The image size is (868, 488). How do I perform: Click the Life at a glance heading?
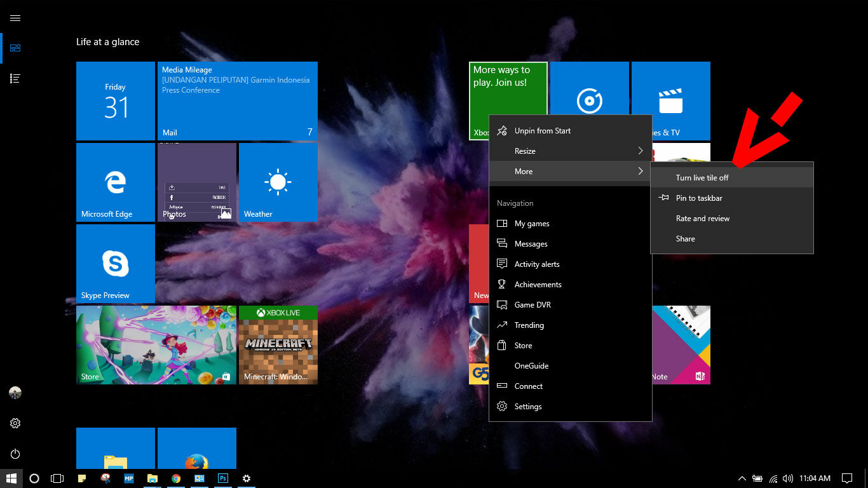pyautogui.click(x=107, y=42)
